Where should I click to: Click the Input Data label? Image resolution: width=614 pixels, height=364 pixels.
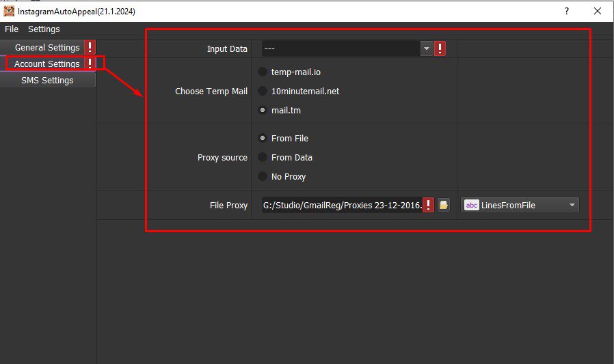click(x=227, y=49)
